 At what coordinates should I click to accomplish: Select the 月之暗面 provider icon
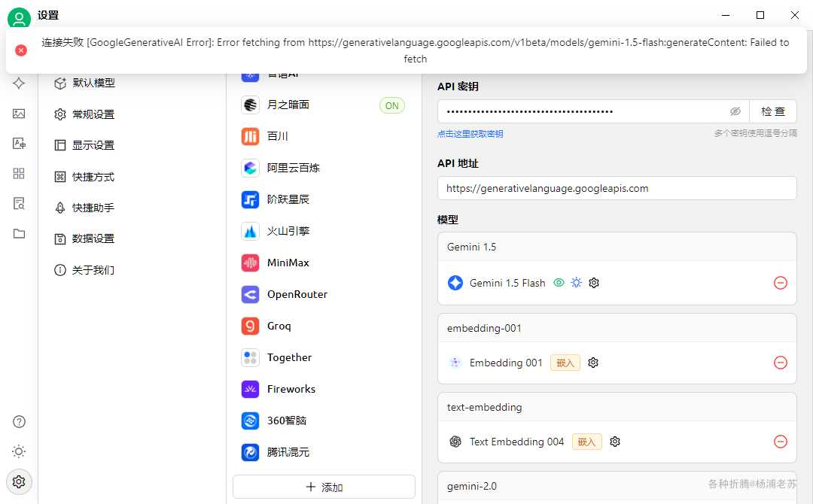pos(251,105)
